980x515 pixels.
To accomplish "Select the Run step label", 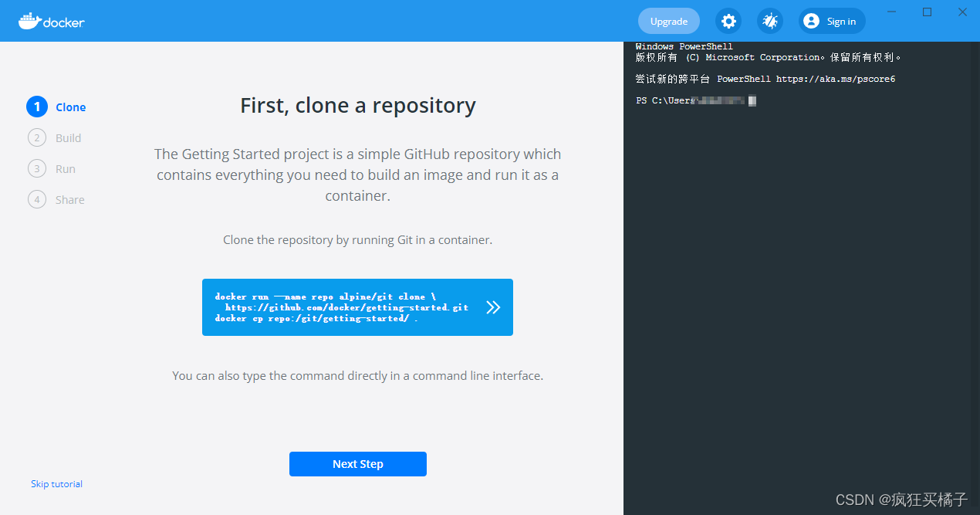I will 66,169.
